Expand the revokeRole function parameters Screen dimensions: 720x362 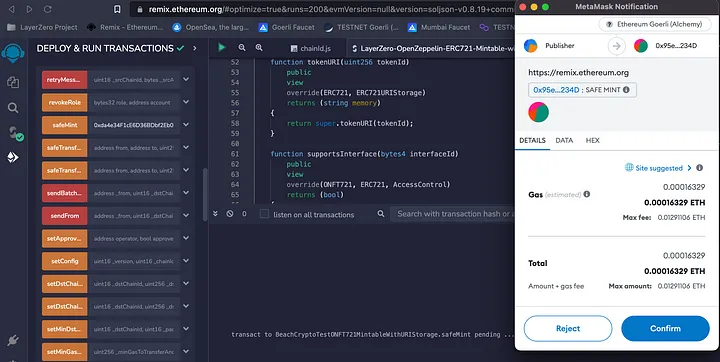(x=186, y=102)
